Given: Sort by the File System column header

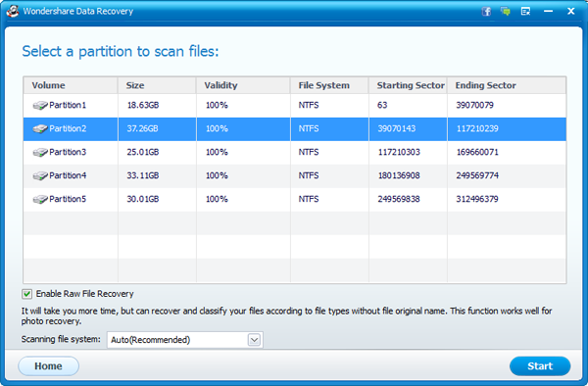Looking at the screenshot, I should [x=329, y=85].
